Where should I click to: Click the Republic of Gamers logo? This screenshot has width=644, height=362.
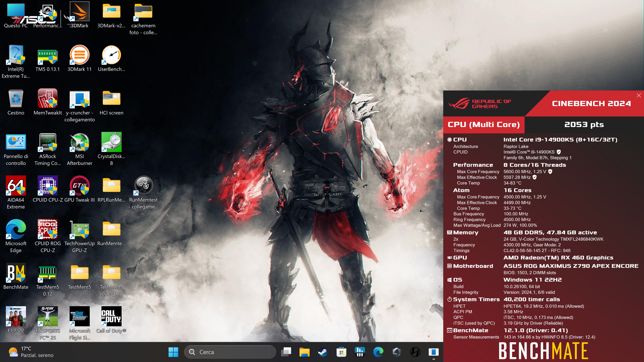pos(480,104)
